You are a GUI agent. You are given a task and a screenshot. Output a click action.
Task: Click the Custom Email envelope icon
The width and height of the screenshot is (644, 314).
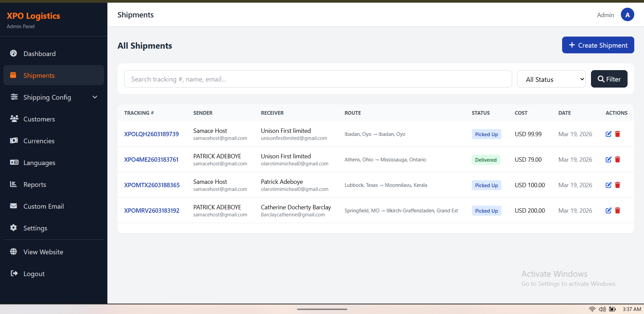click(13, 206)
